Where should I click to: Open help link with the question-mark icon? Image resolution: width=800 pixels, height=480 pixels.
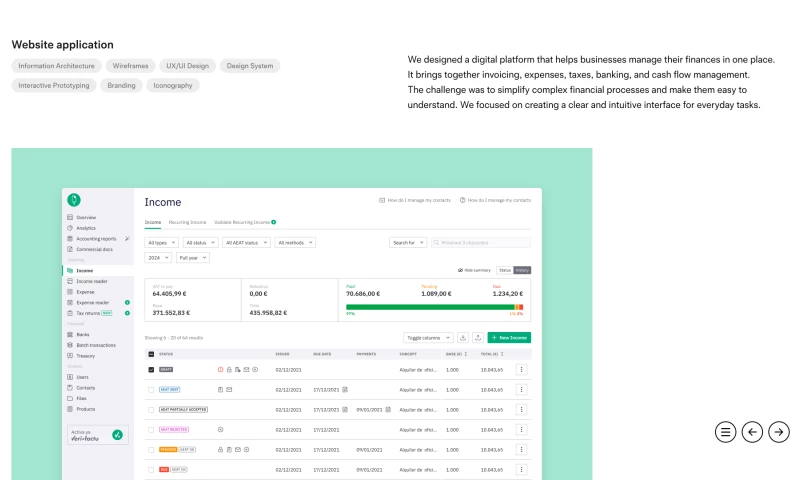coord(495,200)
